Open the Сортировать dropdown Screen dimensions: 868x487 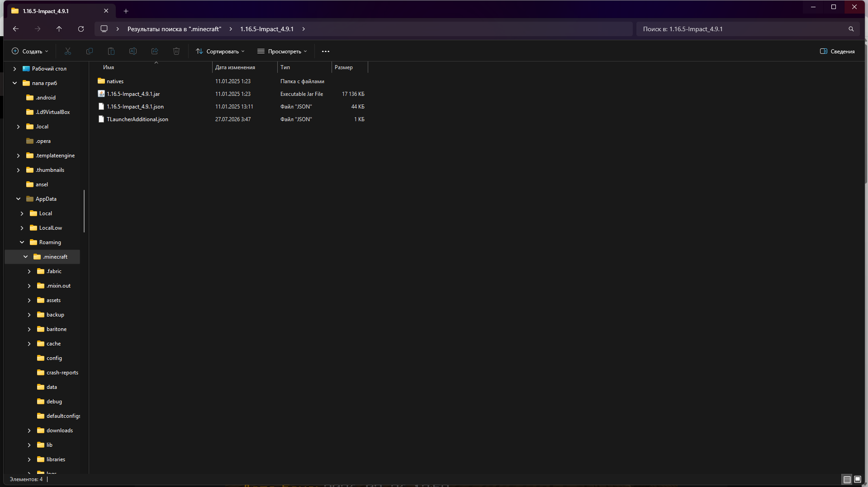[220, 51]
